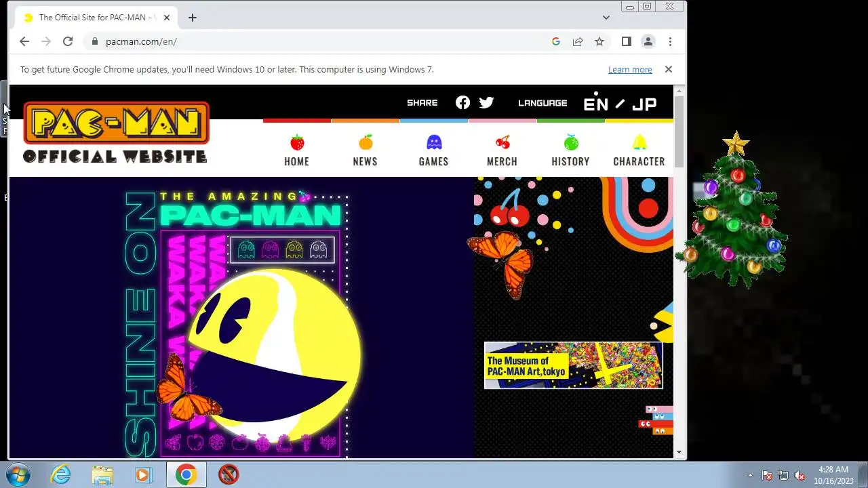
Task: Switch language to JP
Action: (644, 104)
